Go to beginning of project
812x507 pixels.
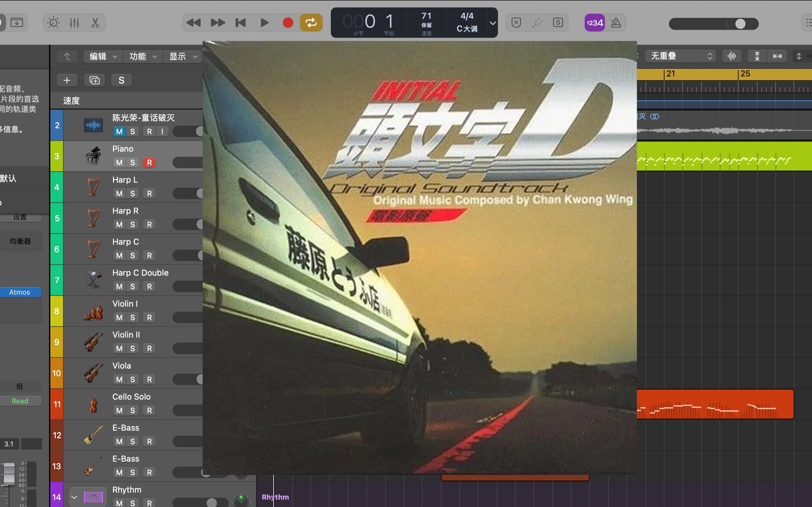click(241, 23)
